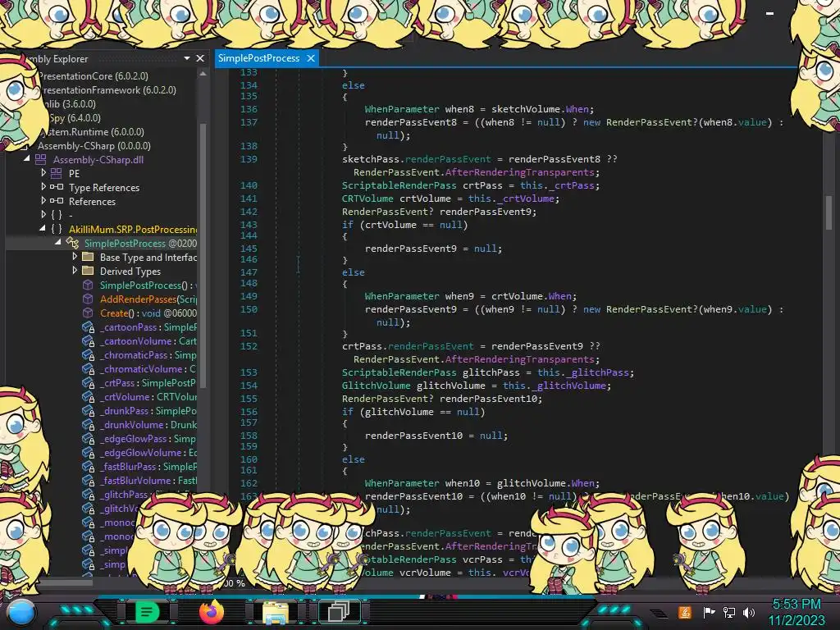The image size is (840, 630).
Task: Select the Assembly-CSharp.dll tree item
Action: [98, 160]
